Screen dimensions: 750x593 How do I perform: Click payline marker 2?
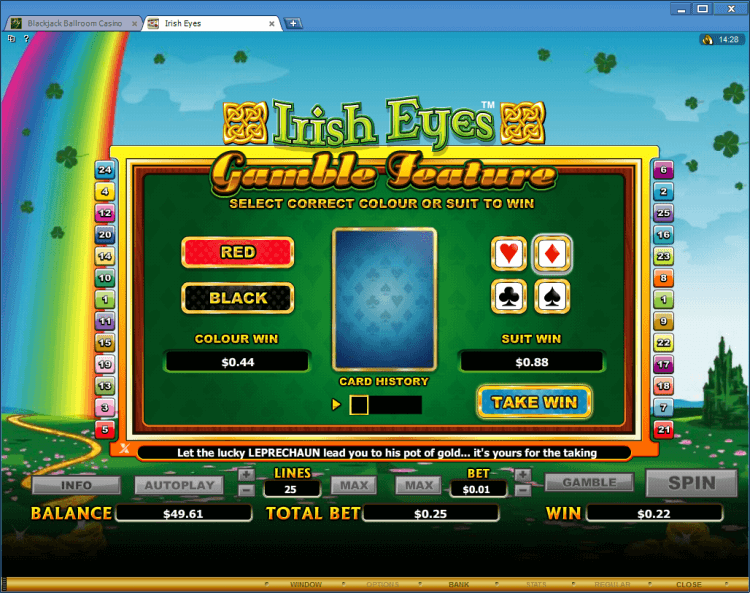point(663,191)
